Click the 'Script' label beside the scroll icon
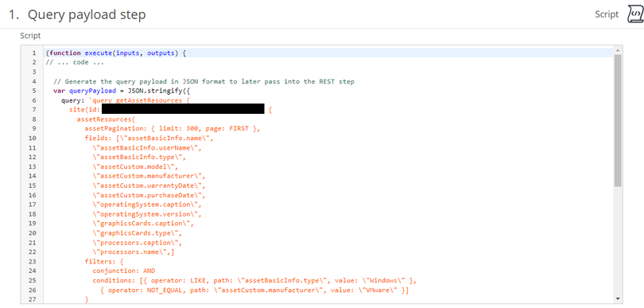Image resolution: width=644 pixels, height=308 pixels. click(x=607, y=14)
